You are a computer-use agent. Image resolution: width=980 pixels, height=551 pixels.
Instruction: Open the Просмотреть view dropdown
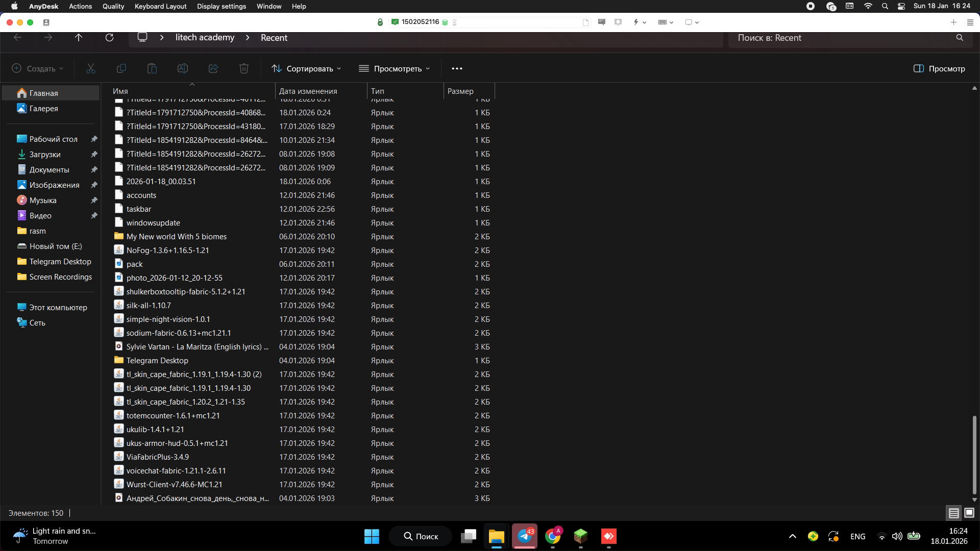click(x=395, y=68)
